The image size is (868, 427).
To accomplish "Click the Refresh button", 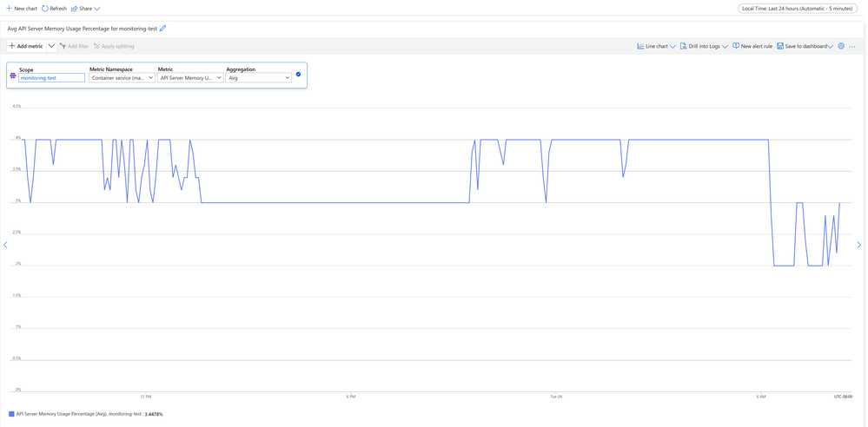I will coord(54,9).
